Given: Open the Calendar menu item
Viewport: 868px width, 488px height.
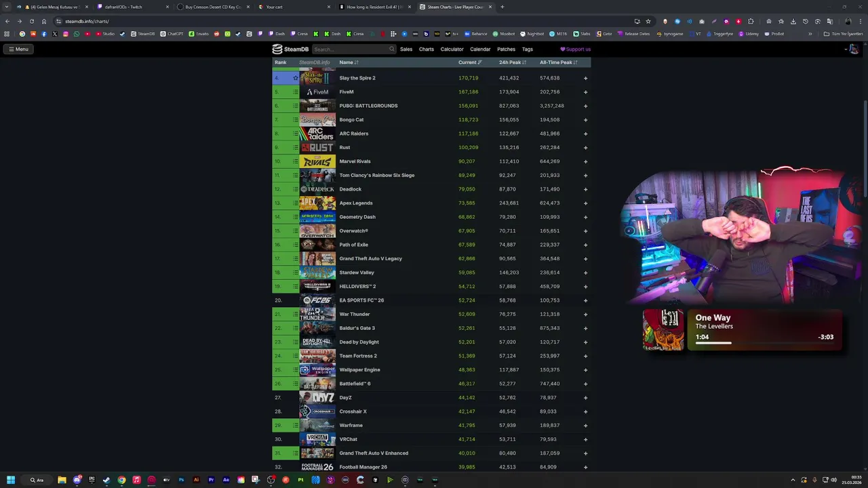Looking at the screenshot, I should click(x=480, y=49).
